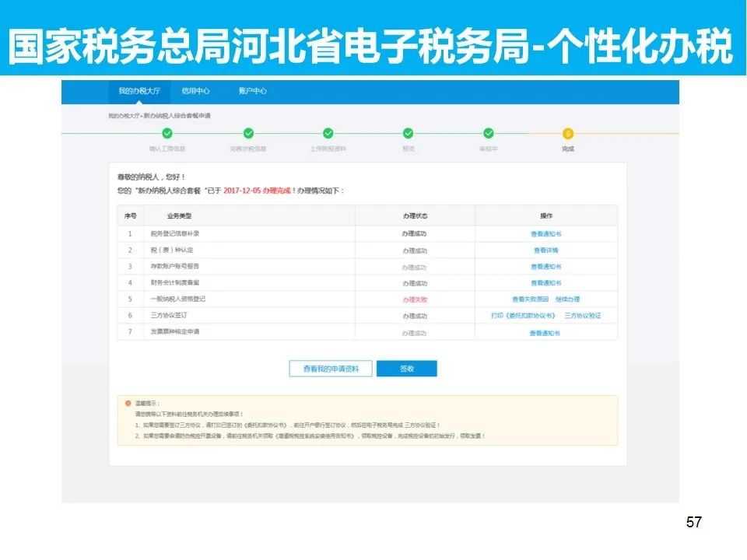The height and width of the screenshot is (560, 747).
Task: View 查看通知书 for 存款账户账号报告
Action: coord(546,267)
